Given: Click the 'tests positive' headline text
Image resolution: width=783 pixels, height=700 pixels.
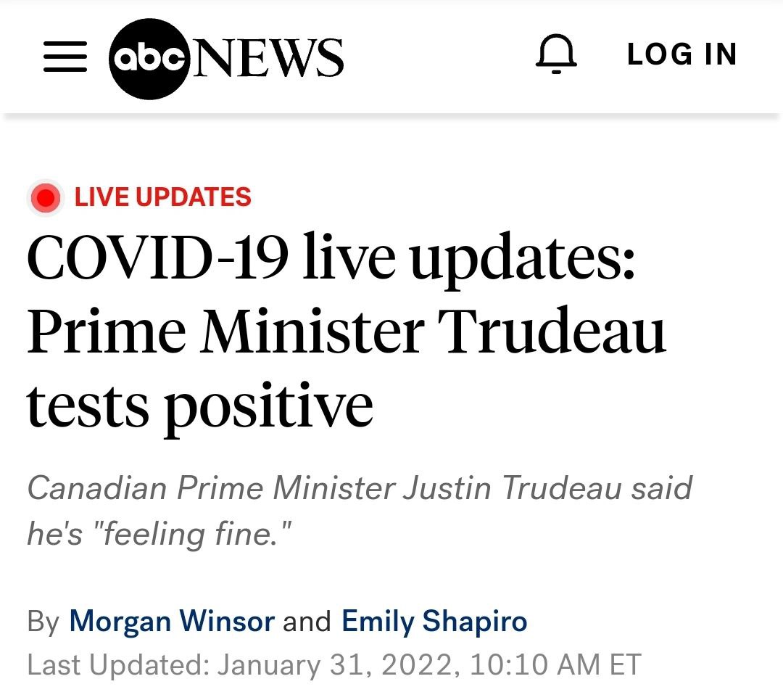Looking at the screenshot, I should click(x=200, y=407).
